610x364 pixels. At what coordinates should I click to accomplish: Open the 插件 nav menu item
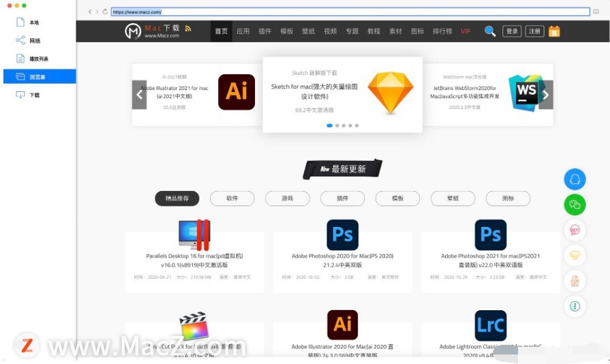tap(265, 31)
